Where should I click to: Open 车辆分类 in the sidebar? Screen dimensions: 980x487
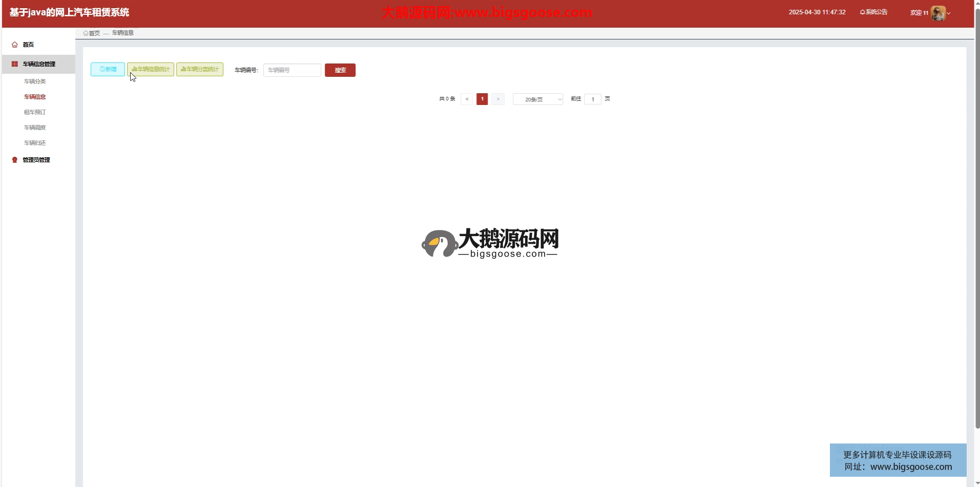pos(35,81)
